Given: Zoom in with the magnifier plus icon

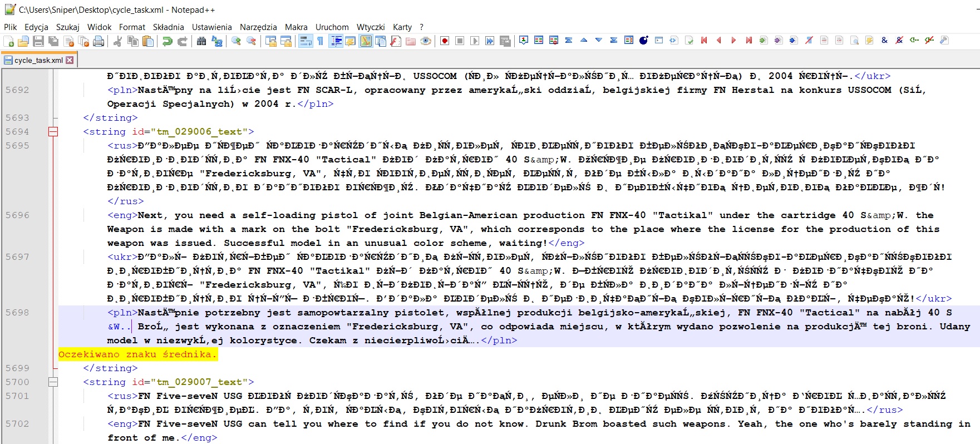Looking at the screenshot, I should pos(236,41).
